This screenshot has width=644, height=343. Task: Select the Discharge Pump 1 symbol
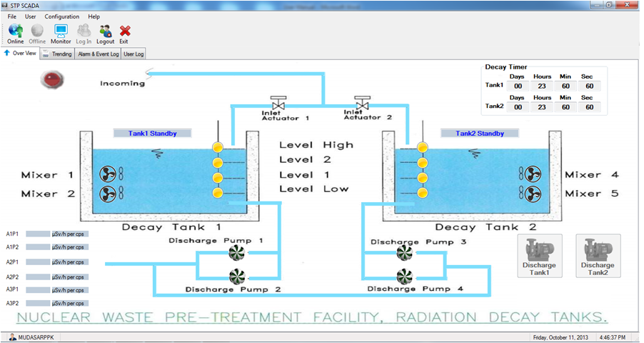tap(236, 252)
